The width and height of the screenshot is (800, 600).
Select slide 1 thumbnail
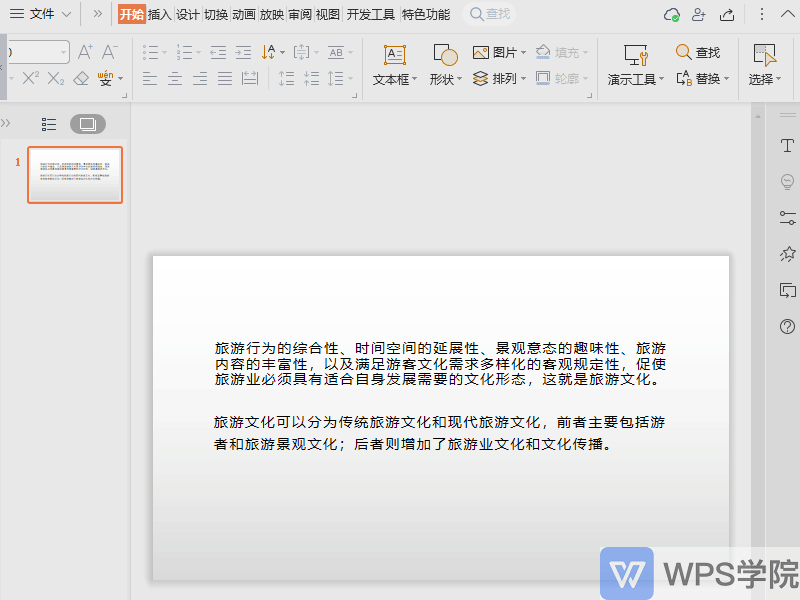(75, 175)
